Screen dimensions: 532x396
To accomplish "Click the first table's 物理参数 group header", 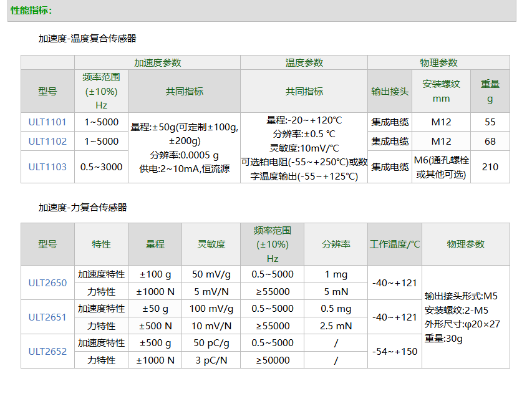I will [438, 63].
